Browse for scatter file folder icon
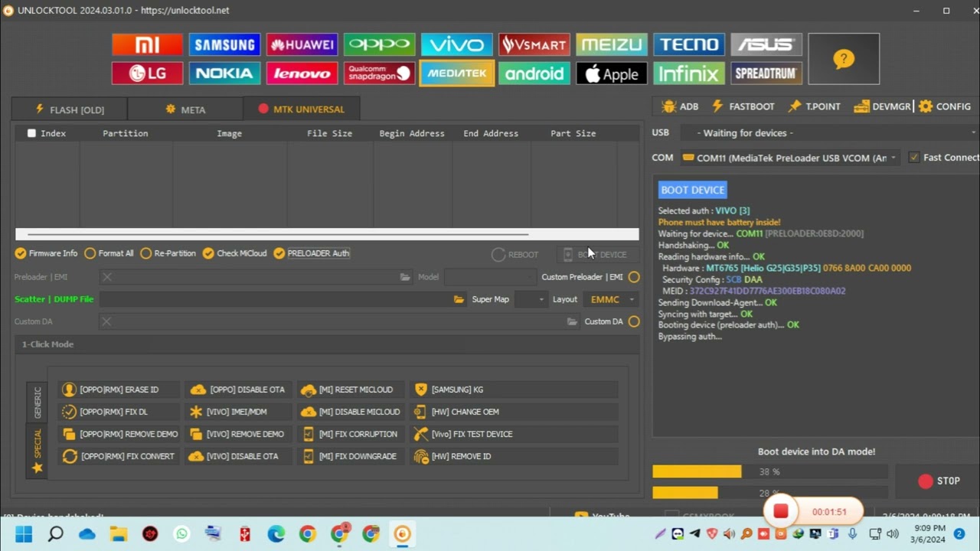Image resolution: width=980 pixels, height=551 pixels. click(459, 299)
